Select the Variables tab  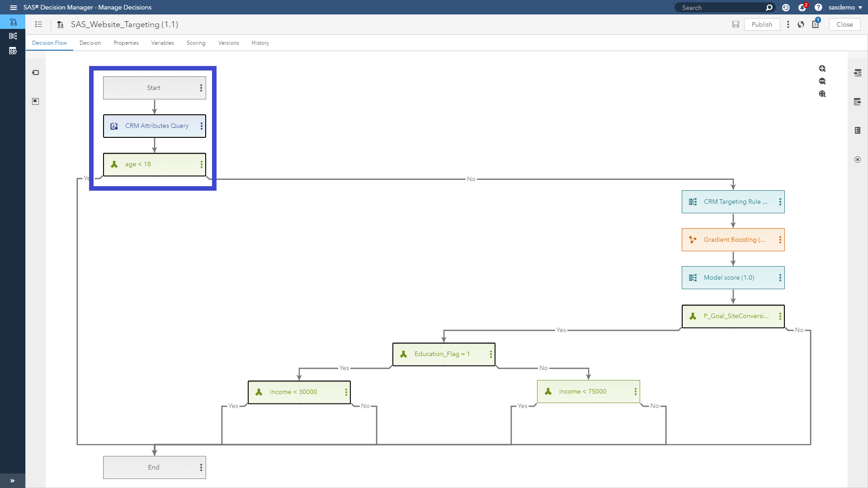162,43
